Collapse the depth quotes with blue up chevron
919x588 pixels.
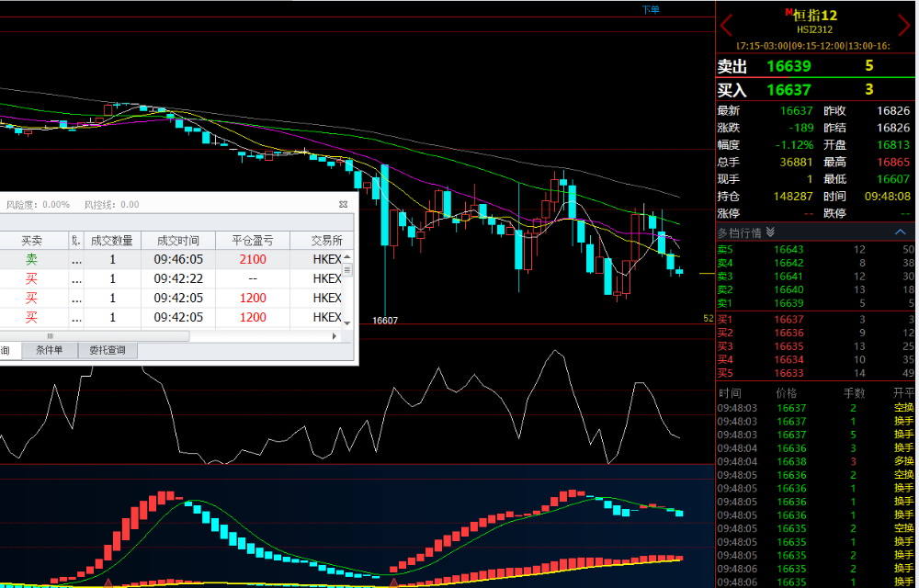901,232
